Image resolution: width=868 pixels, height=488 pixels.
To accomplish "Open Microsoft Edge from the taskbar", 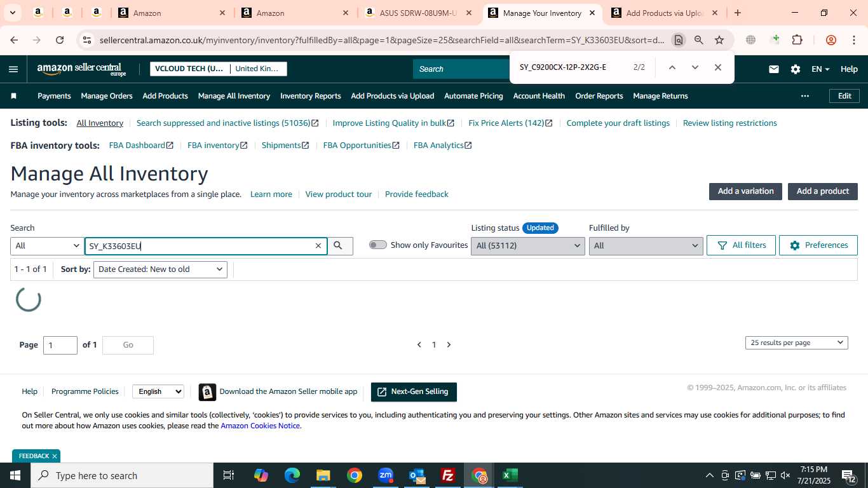I will [292, 475].
